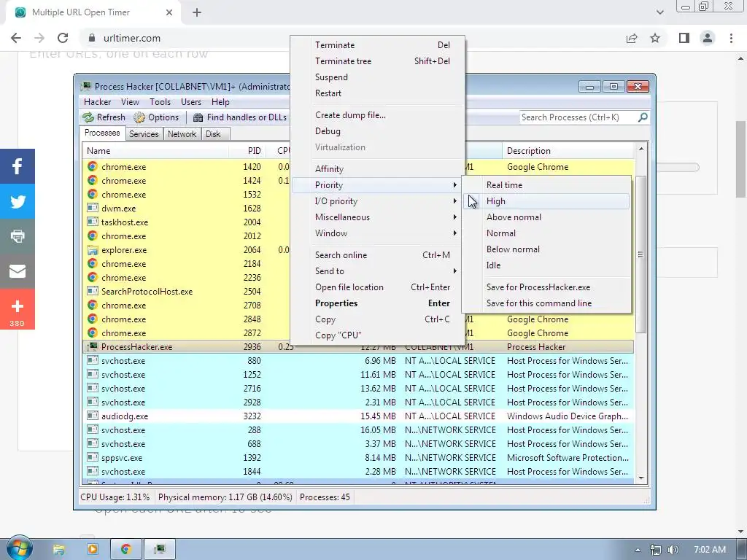Click the email share icon
This screenshot has width=747, height=560.
pos(18,271)
